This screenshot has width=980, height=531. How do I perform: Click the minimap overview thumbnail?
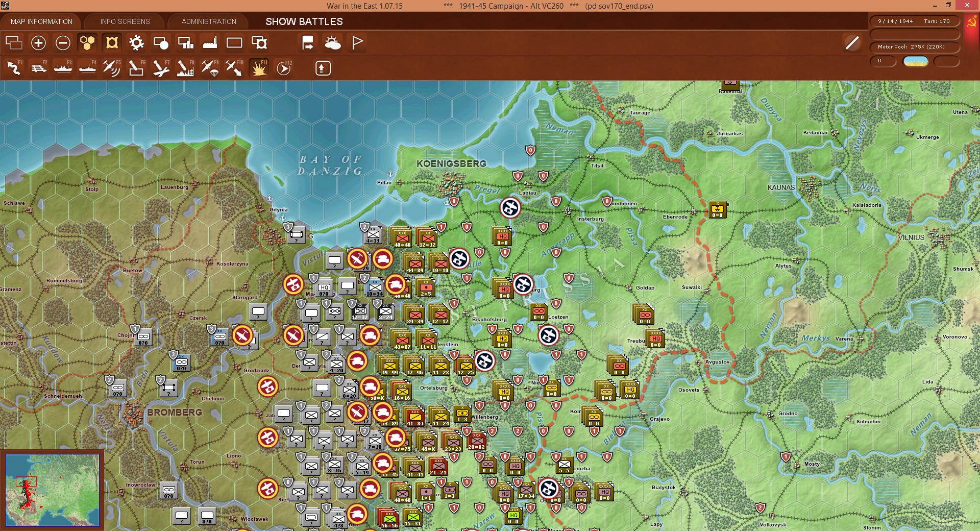pos(52,490)
